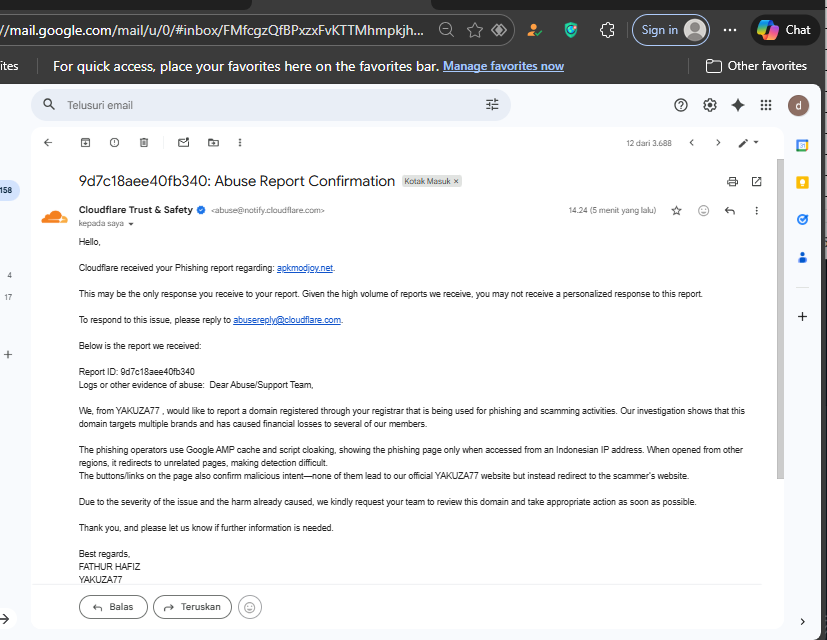Image resolution: width=827 pixels, height=640 pixels.
Task: Click the Balas reply button
Action: tap(113, 607)
